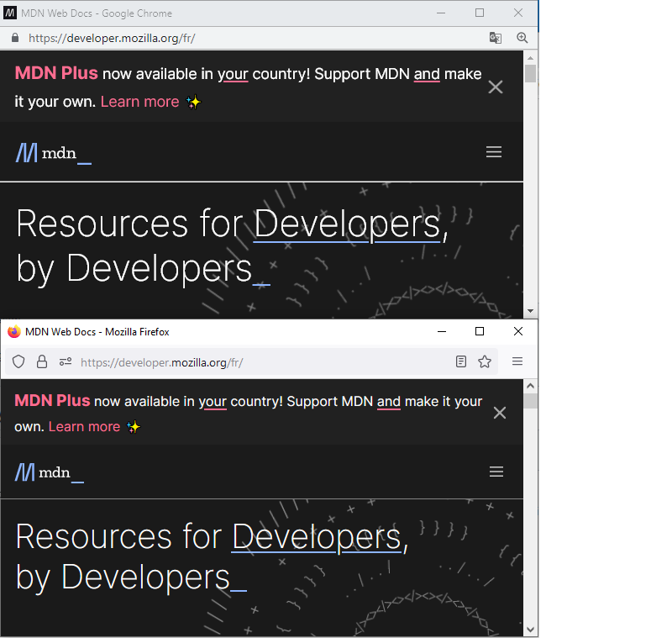Open Firefox Reader Mode for the page
This screenshot has height=638, width=672.
461,361
